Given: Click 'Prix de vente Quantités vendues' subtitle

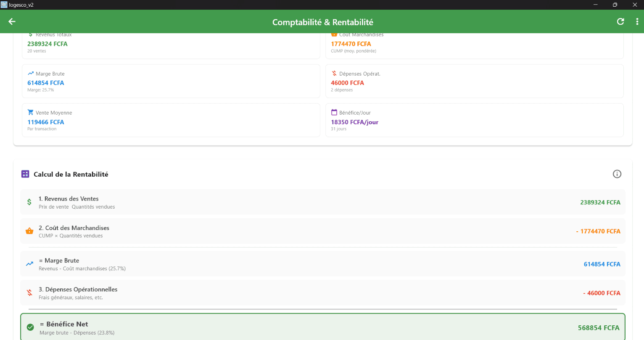Looking at the screenshot, I should 77,207.
